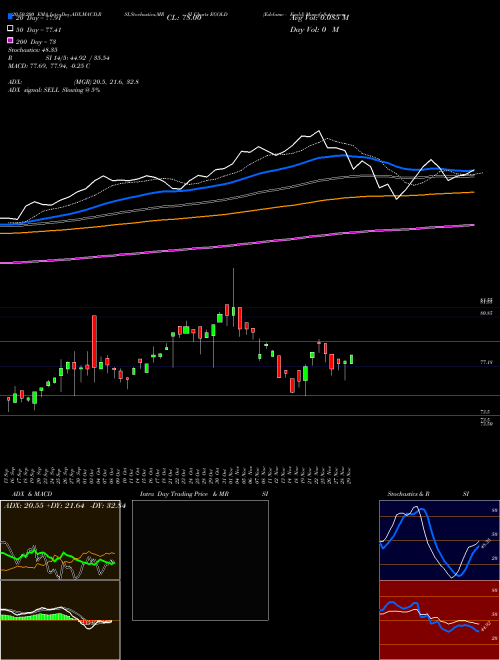Click the 'Stochastics: 48.33' readout

pyautogui.click(x=32, y=50)
